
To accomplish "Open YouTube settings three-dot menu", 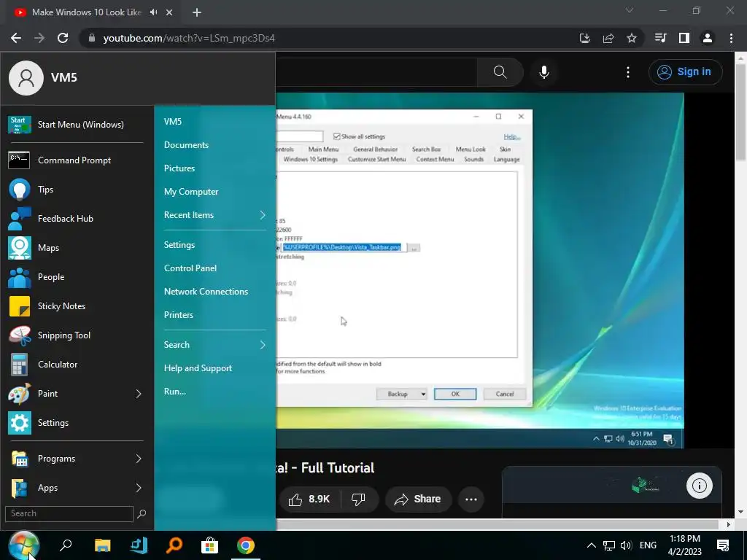I will tap(628, 72).
